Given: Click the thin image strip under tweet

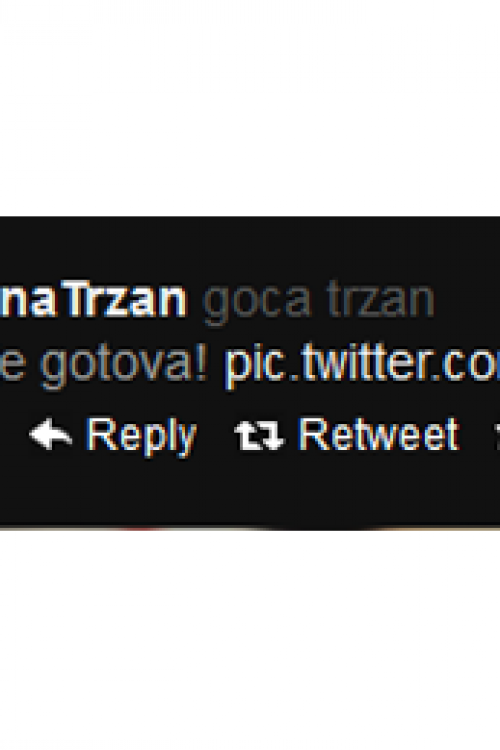Looking at the screenshot, I should click(x=250, y=528).
